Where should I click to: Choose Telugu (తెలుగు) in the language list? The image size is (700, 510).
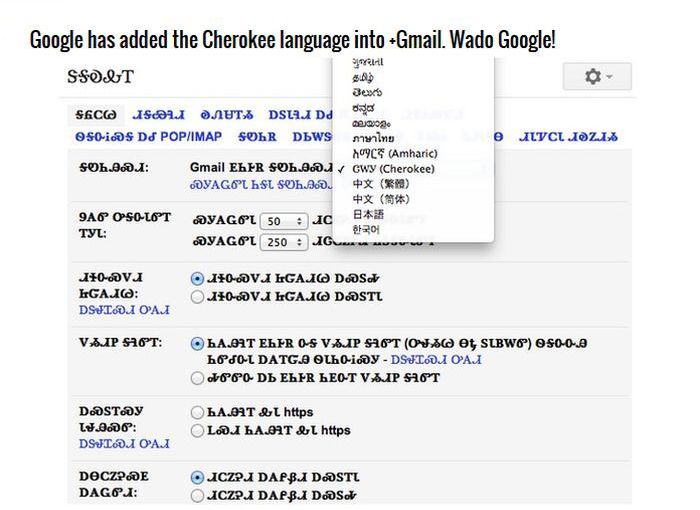[367, 92]
